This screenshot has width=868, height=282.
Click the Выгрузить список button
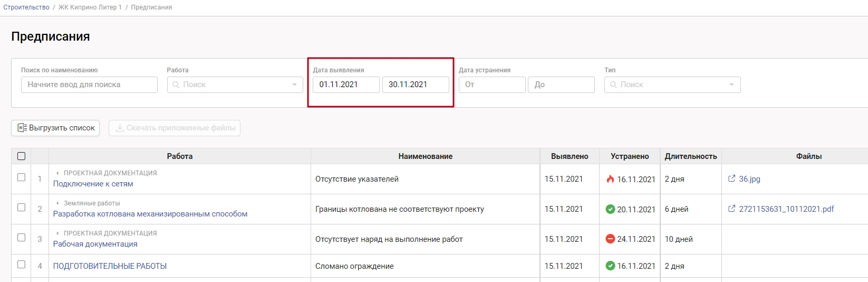click(55, 128)
